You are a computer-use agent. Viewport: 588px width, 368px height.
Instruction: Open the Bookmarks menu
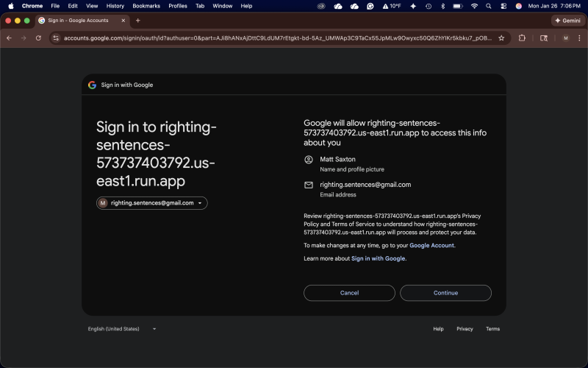(146, 6)
